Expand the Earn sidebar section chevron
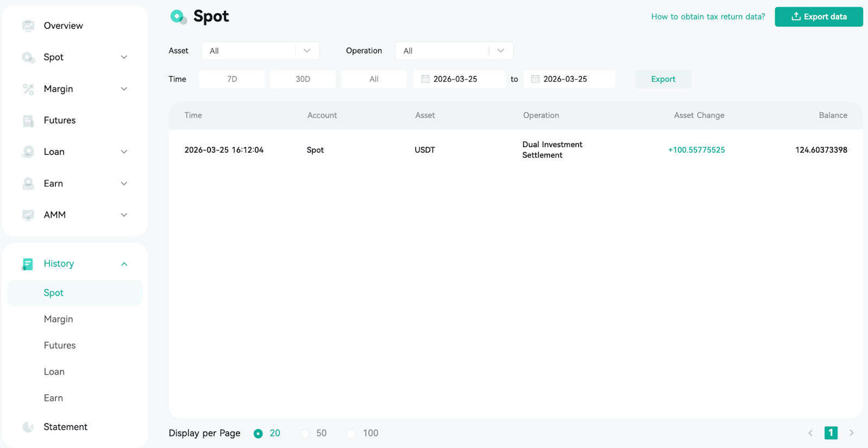The width and height of the screenshot is (868, 448). coord(124,184)
